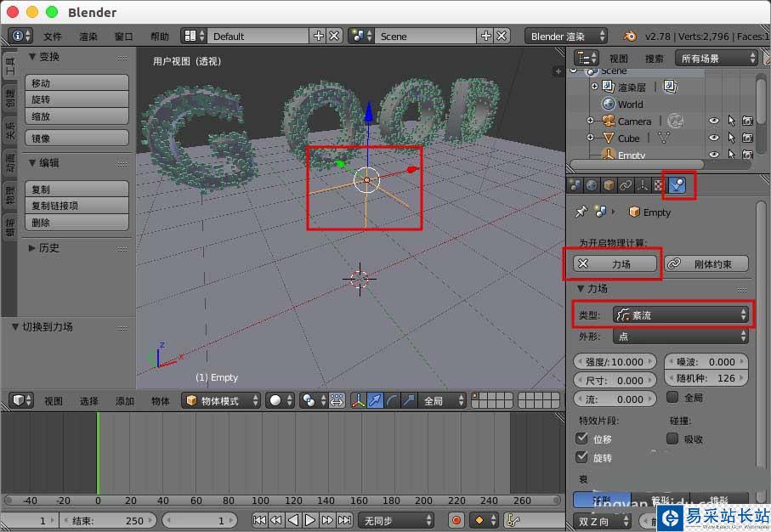
Task: Click the 刚体约束 rigid body constraint button
Action: coord(706,263)
